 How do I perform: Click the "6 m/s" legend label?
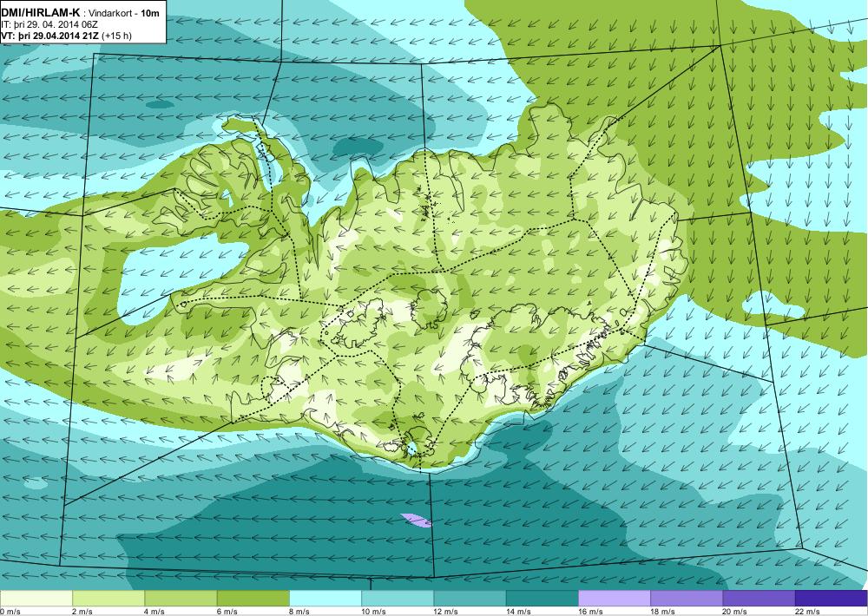tap(227, 612)
